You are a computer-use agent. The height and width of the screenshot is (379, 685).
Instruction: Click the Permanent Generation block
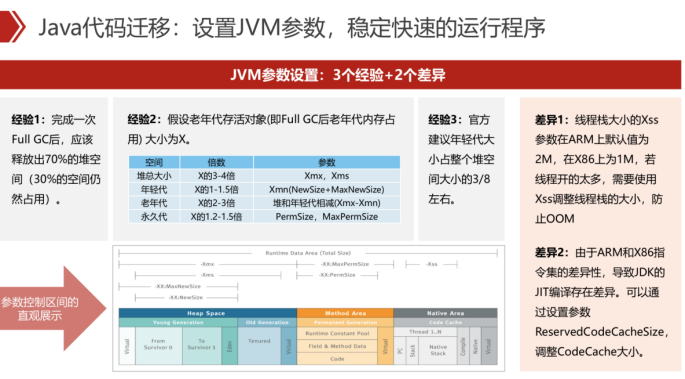pyautogui.click(x=345, y=322)
